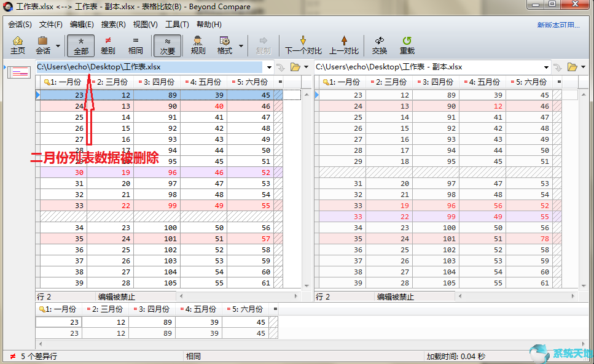Click the not-equal status bar icon

12,357
